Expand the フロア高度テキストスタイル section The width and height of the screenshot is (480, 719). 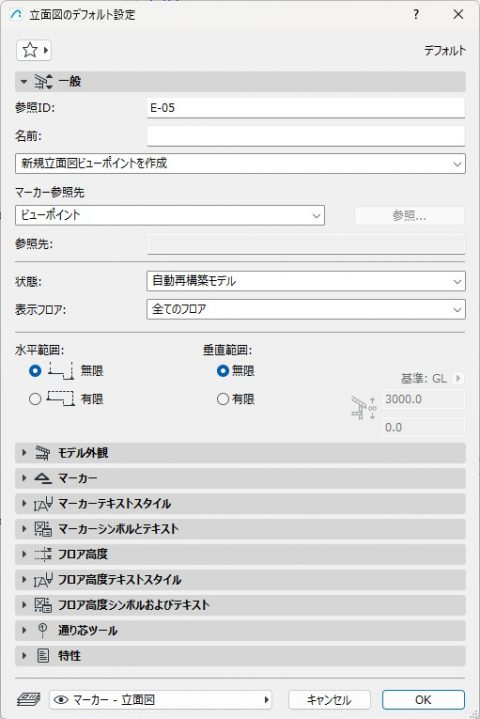coord(24,580)
